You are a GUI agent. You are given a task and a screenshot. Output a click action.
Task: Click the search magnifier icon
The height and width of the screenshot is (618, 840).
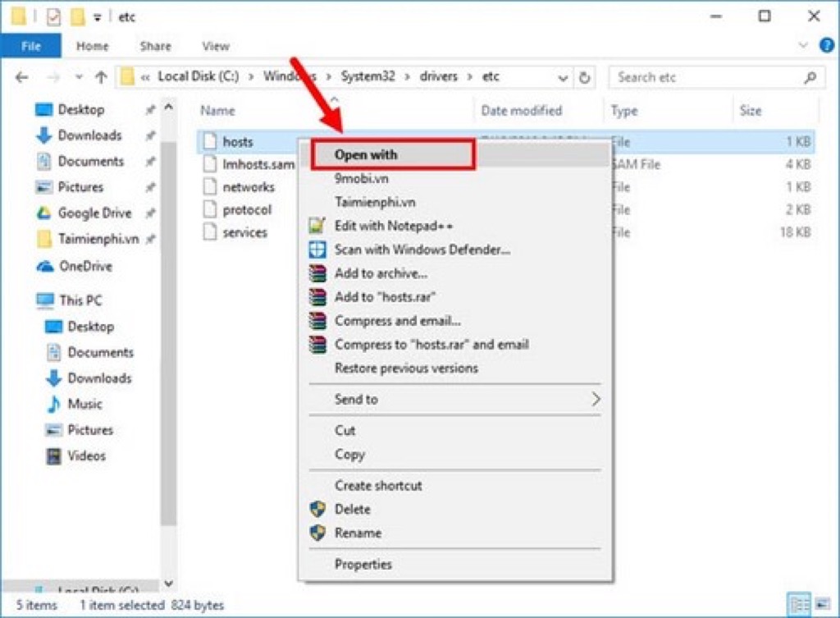pyautogui.click(x=810, y=78)
